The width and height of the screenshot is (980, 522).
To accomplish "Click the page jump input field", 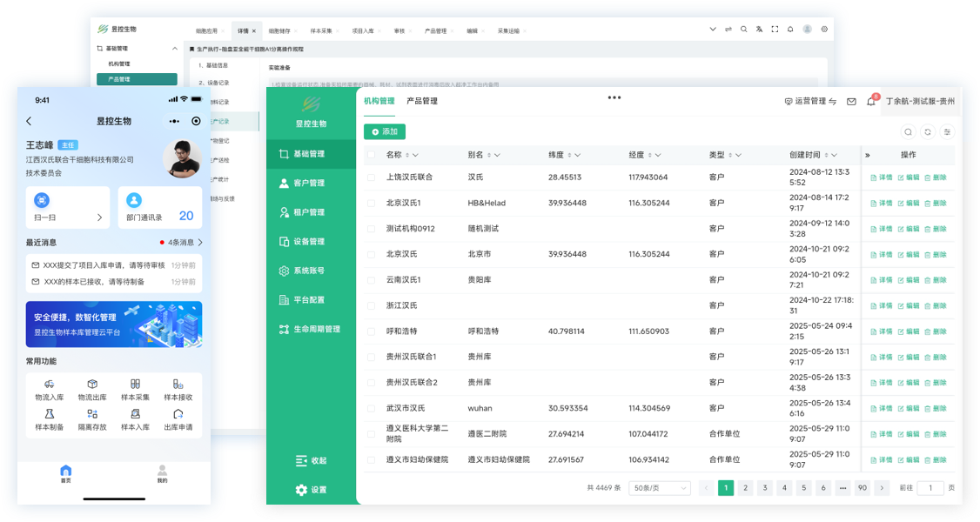I will tap(930, 488).
